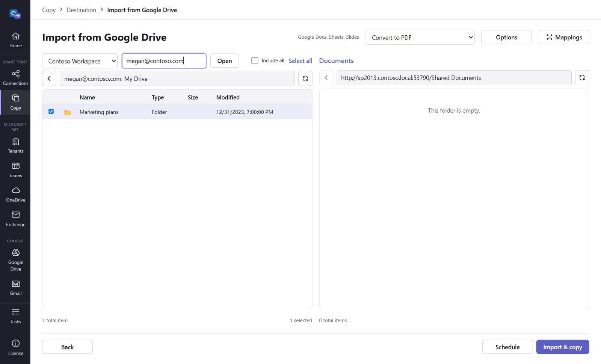Sort by Modified column header
This screenshot has height=364, width=601.
pyautogui.click(x=228, y=97)
